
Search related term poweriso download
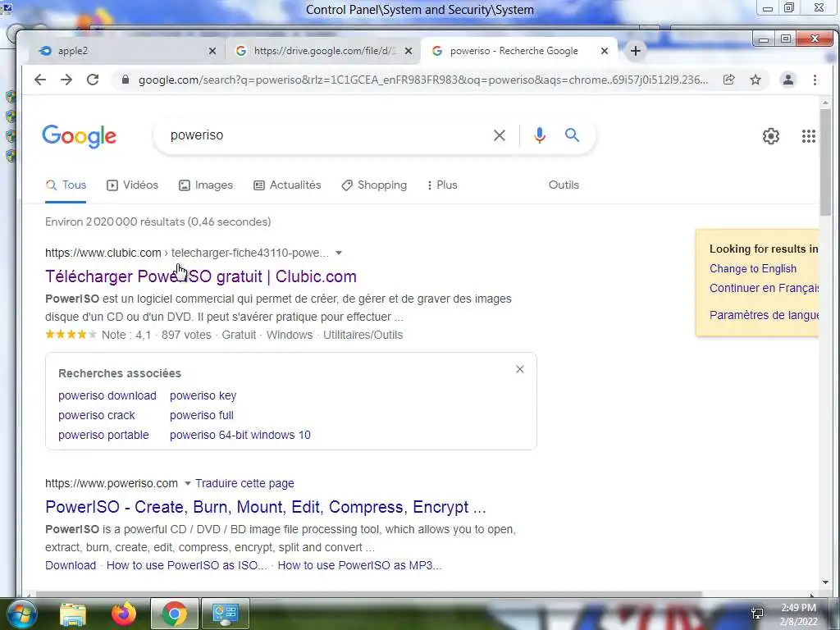(107, 395)
